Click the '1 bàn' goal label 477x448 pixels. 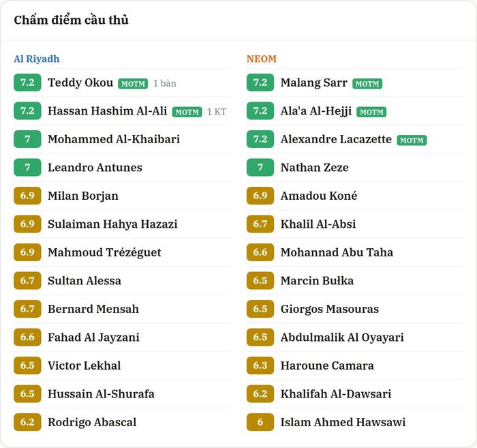pyautogui.click(x=165, y=83)
